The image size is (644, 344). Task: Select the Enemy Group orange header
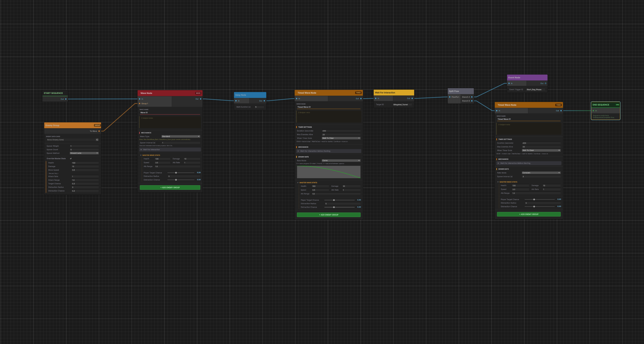pyautogui.click(x=73, y=125)
